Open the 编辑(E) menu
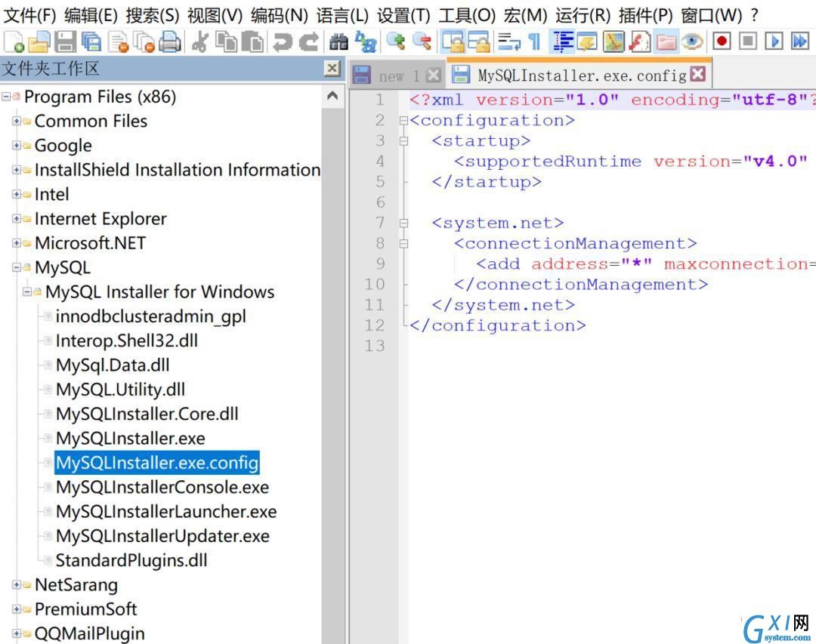This screenshot has height=644, width=816. pyautogui.click(x=91, y=16)
